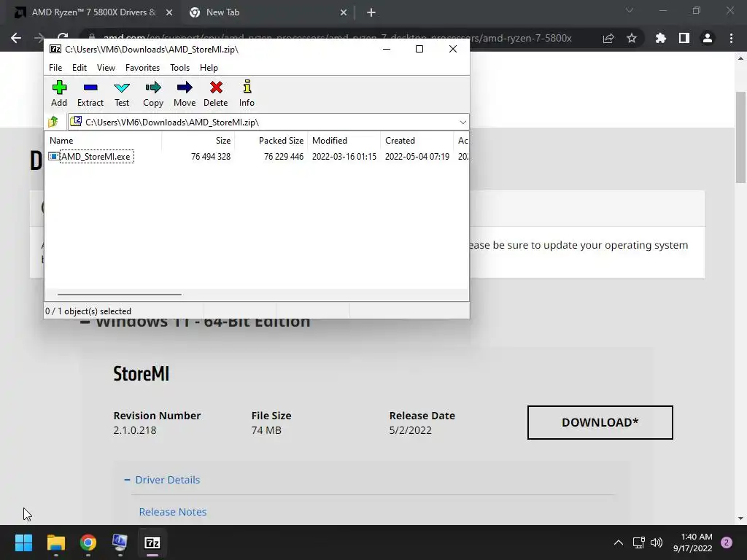Open the Release Notes link
The image size is (747, 560).
[x=173, y=512]
